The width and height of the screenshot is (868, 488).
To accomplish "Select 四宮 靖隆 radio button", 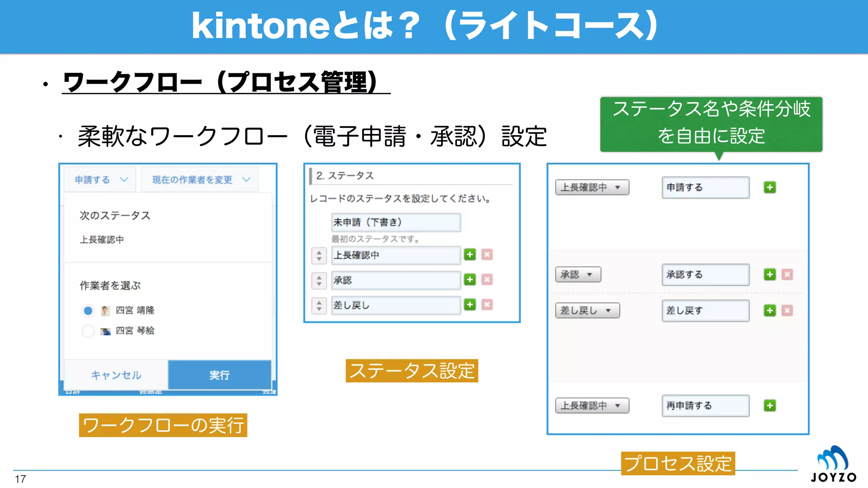I will (88, 311).
